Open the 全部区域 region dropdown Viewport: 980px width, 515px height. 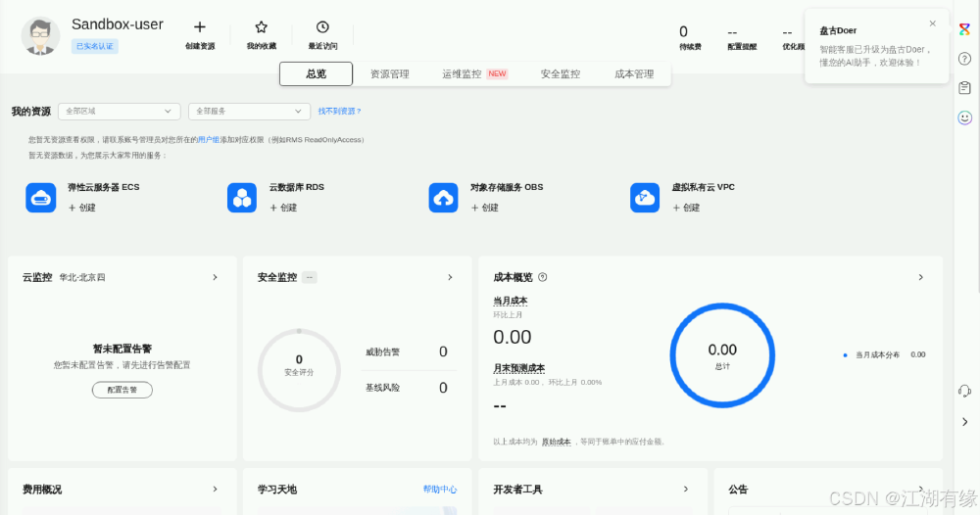coord(119,111)
